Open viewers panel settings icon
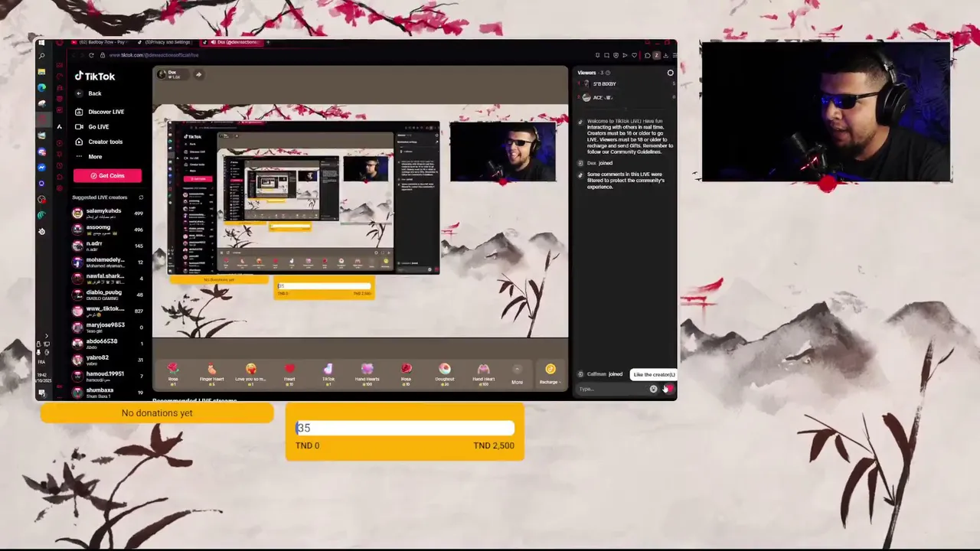Viewport: 980px width, 551px height. pos(670,73)
